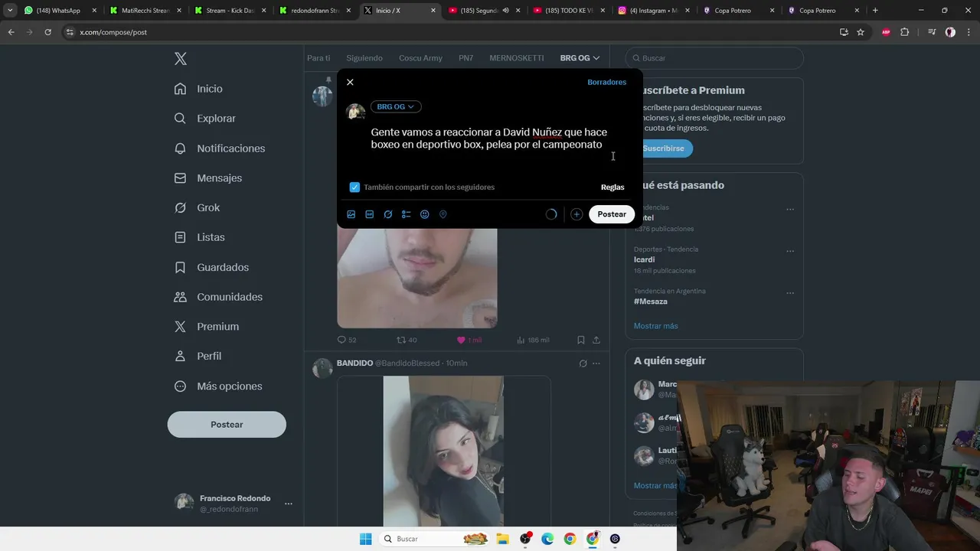Open BANDIDO post video thumbnail
Screen dimensions: 980x551
tap(443, 452)
